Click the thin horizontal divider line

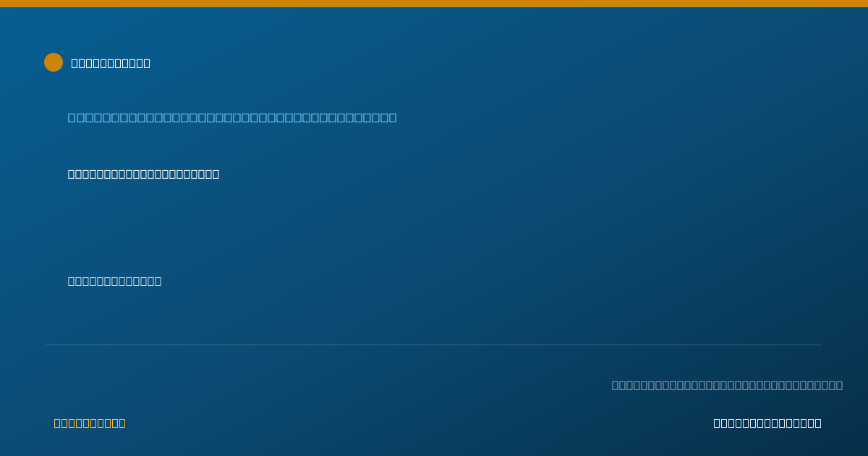(x=434, y=345)
